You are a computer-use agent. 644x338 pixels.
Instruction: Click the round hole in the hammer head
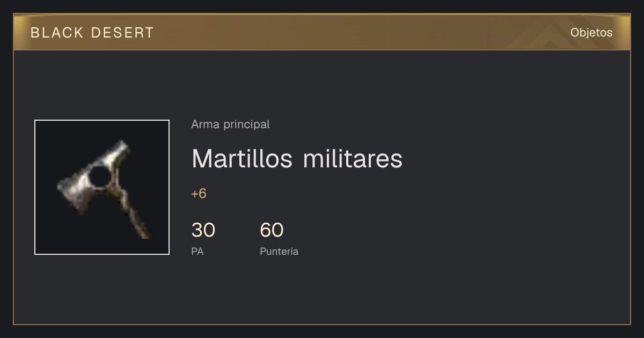[100, 175]
